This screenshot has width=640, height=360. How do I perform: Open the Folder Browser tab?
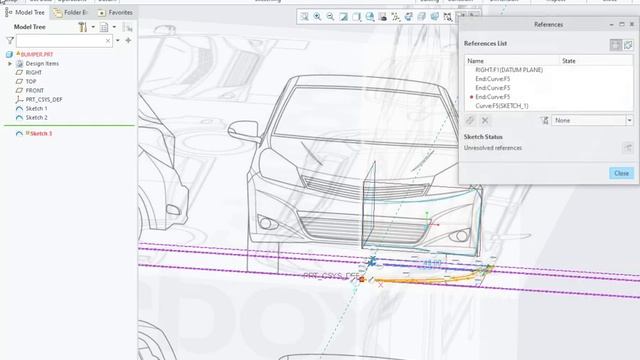[x=70, y=13]
